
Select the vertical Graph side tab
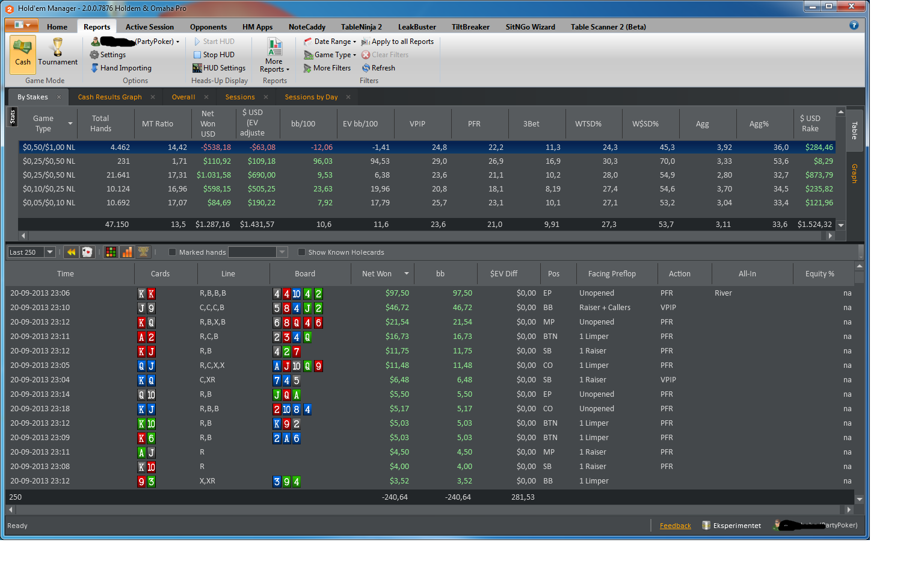(854, 173)
